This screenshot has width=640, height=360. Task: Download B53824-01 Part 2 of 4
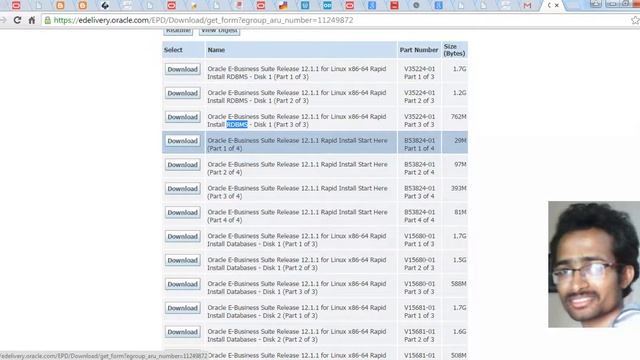182,165
